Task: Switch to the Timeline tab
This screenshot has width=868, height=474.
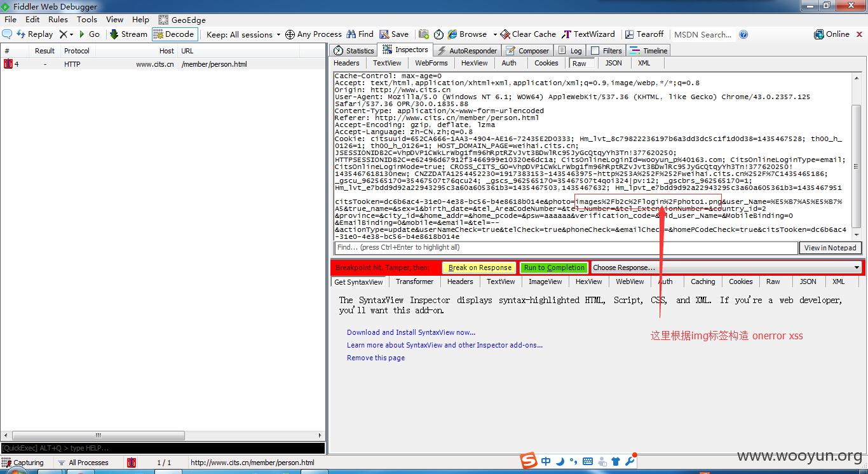Action: tap(649, 50)
